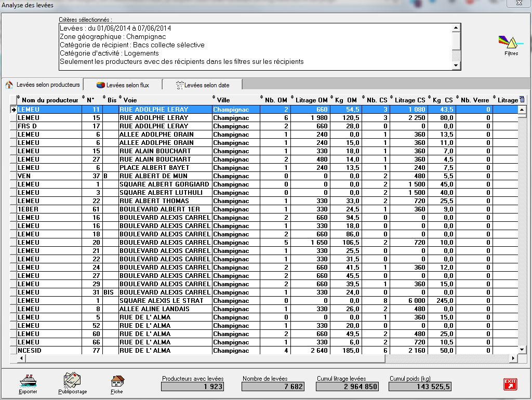
Task: Switch to Levées selon flux tab
Action: (x=123, y=85)
